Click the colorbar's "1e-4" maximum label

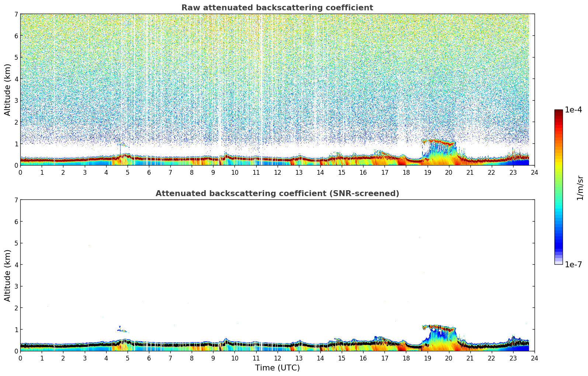(573, 110)
